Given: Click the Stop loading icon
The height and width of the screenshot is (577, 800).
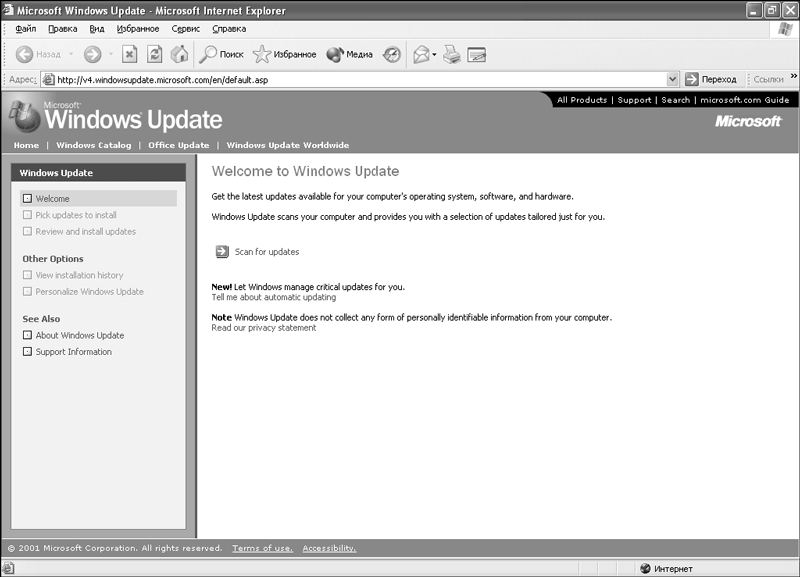Looking at the screenshot, I should pyautogui.click(x=130, y=54).
